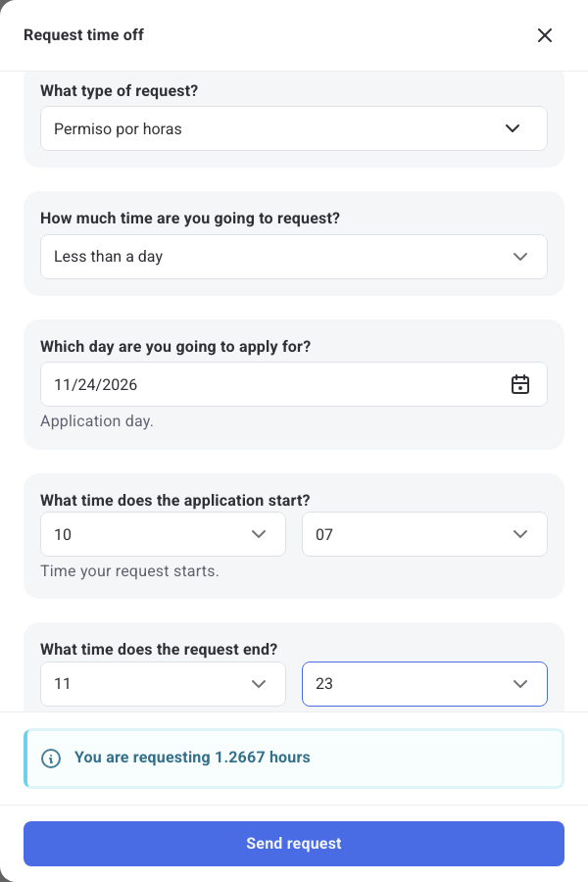The image size is (588, 882).
Task: Click the Request time off title
Action: (83, 35)
